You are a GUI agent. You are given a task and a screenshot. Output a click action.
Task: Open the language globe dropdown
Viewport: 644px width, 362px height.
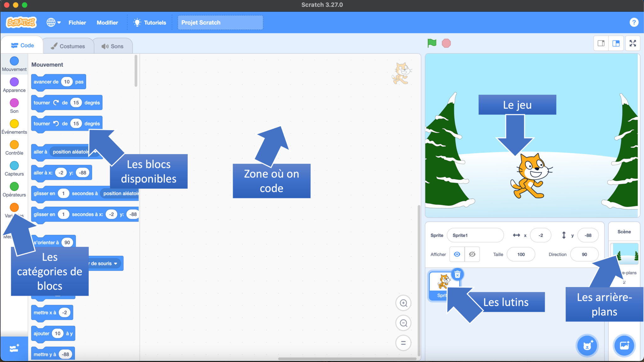(x=53, y=23)
